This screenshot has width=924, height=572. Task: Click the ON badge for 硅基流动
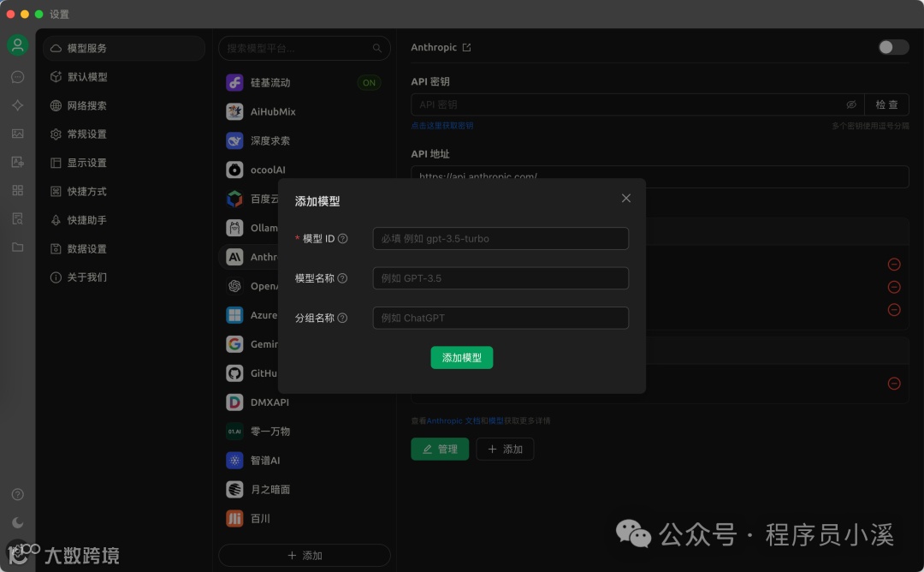369,82
